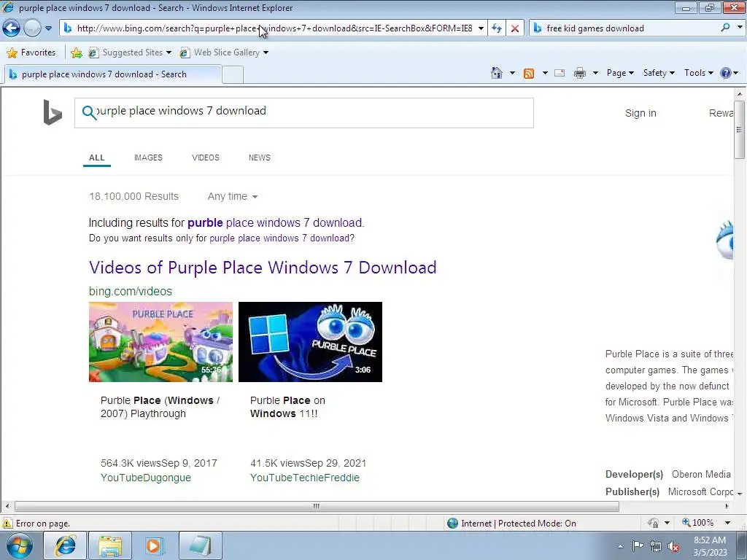Click the Home icon in command bar
Image resolution: width=747 pixels, height=560 pixels.
click(x=496, y=73)
